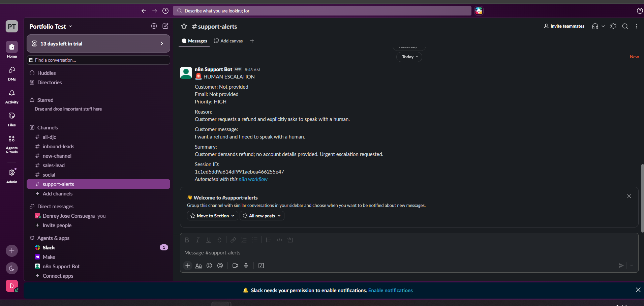Dismiss the Welcome to #support-alerts card

[x=629, y=196]
